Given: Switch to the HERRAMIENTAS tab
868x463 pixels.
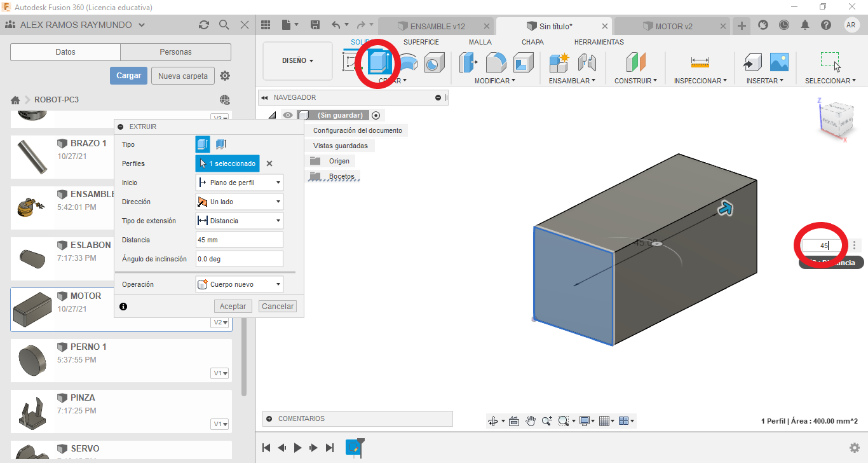Looking at the screenshot, I should pyautogui.click(x=599, y=42).
